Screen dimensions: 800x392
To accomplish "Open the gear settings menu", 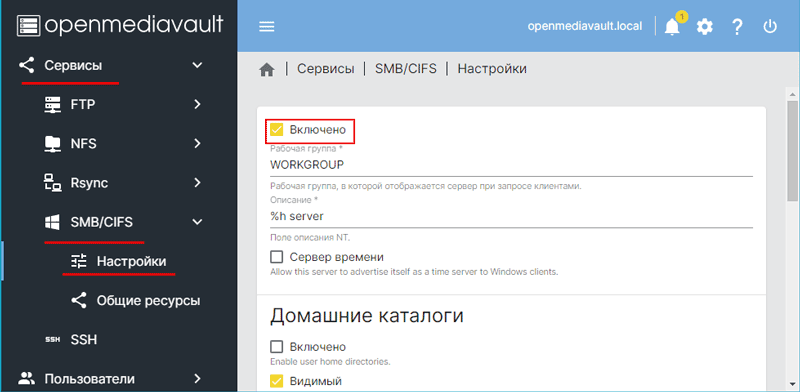I will (x=705, y=27).
